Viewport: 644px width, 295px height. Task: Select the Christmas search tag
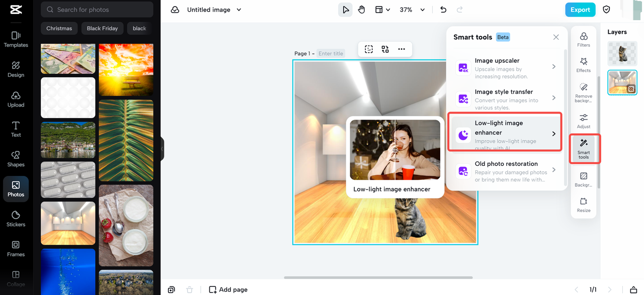[x=59, y=28]
